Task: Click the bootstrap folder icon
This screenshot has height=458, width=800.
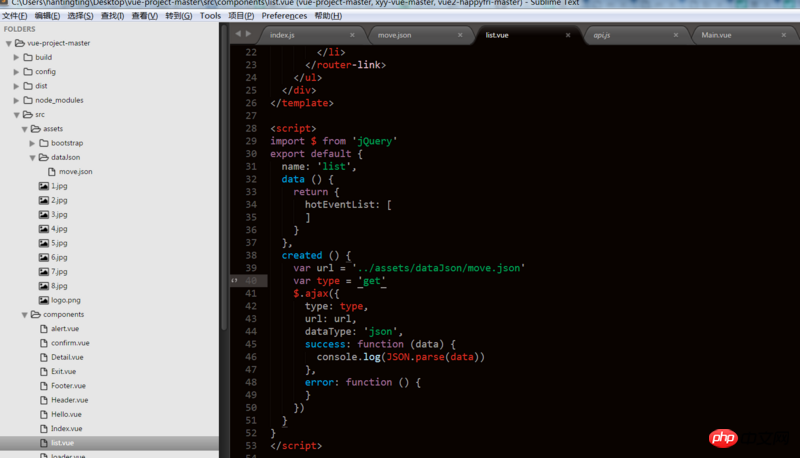Action: 44,143
